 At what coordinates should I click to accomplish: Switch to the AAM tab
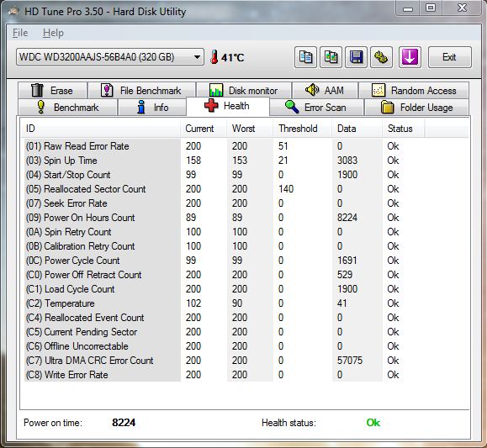pos(325,91)
